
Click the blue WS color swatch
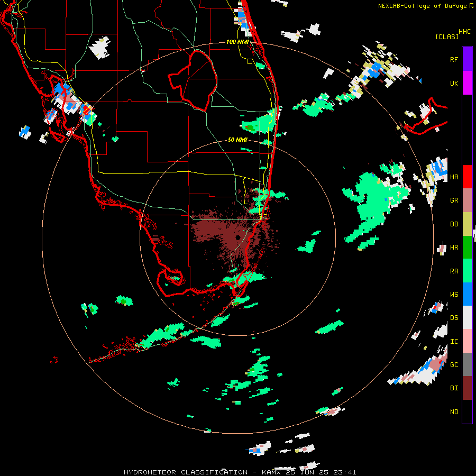coord(467,294)
